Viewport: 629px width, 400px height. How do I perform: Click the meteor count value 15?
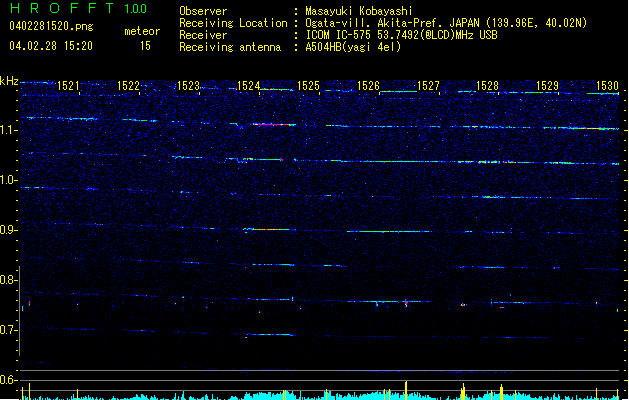(x=145, y=46)
